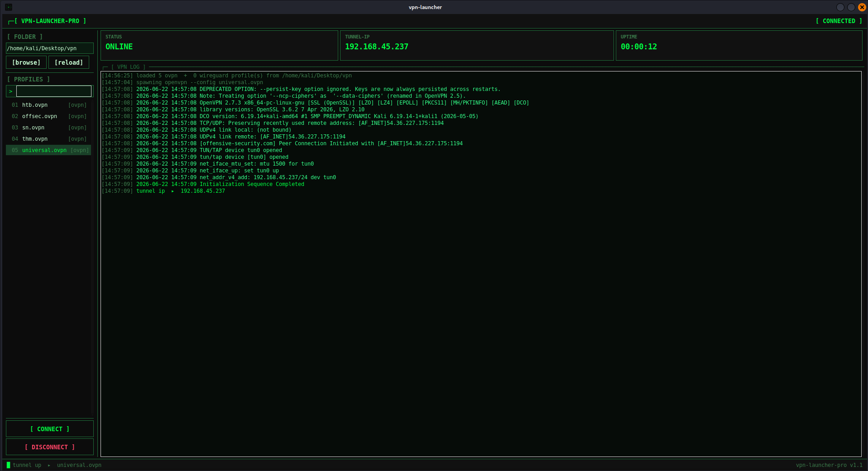Click the 'DCO version' log line
The image size is (868, 471).
coord(290,116)
